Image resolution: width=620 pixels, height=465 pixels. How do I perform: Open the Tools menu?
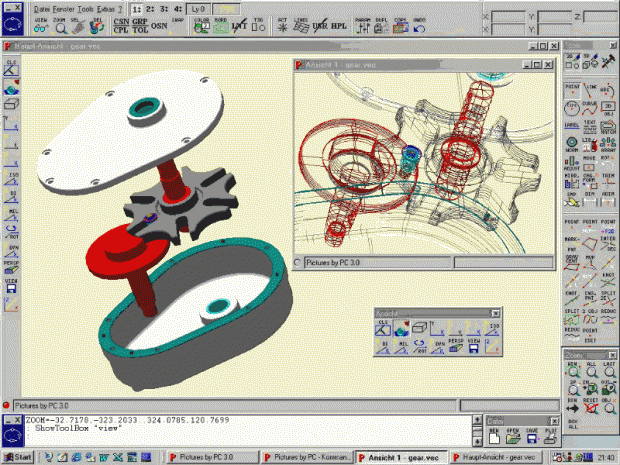(85, 9)
